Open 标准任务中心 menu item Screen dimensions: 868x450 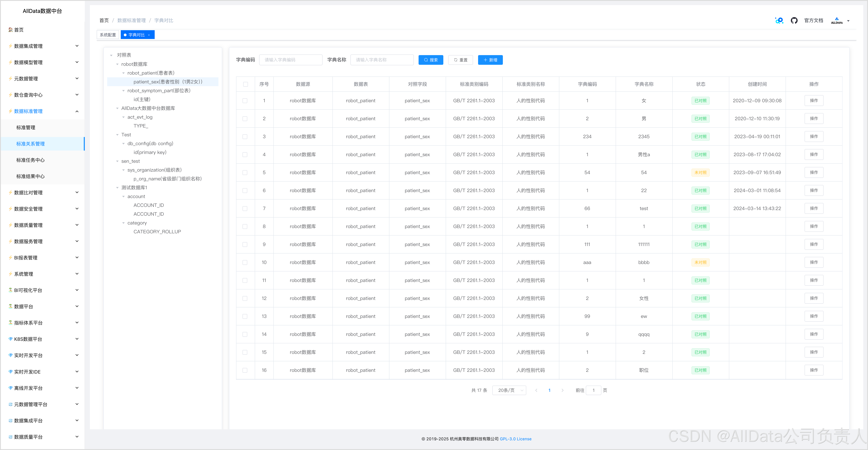[x=30, y=160]
